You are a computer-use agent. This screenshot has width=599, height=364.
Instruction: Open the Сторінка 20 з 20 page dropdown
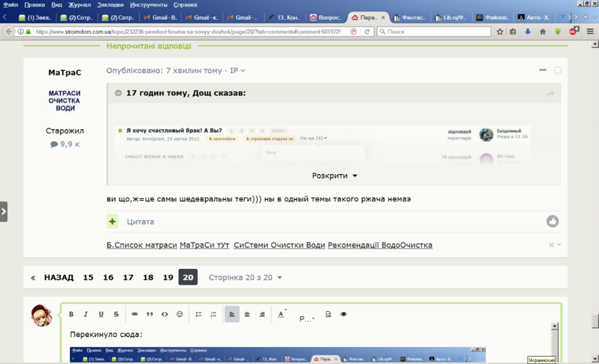click(245, 278)
